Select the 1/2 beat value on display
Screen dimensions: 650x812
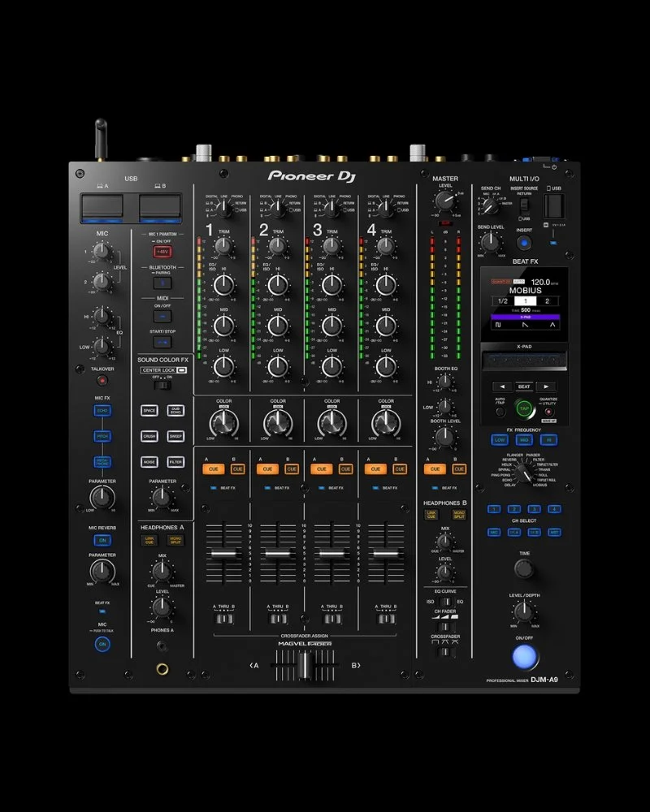tap(501, 301)
